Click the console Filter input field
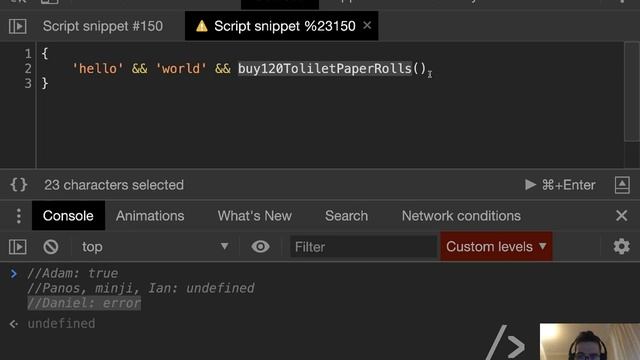The image size is (640, 360). pos(363,247)
